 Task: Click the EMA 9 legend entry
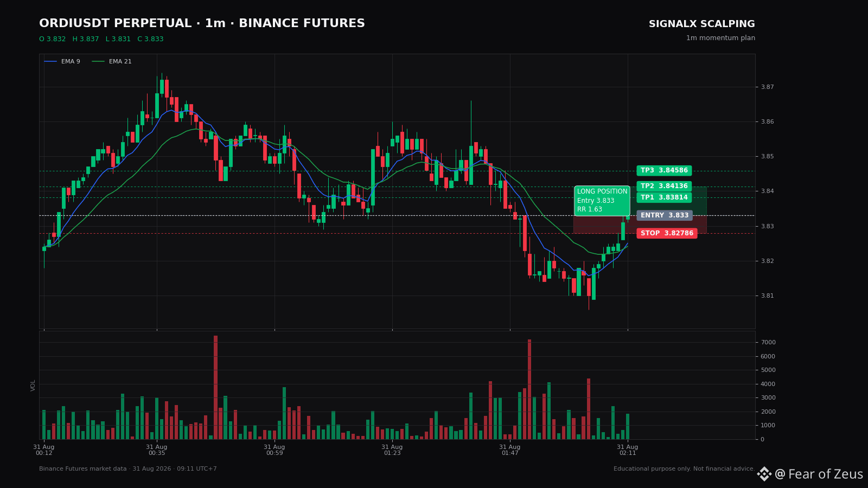tap(62, 62)
